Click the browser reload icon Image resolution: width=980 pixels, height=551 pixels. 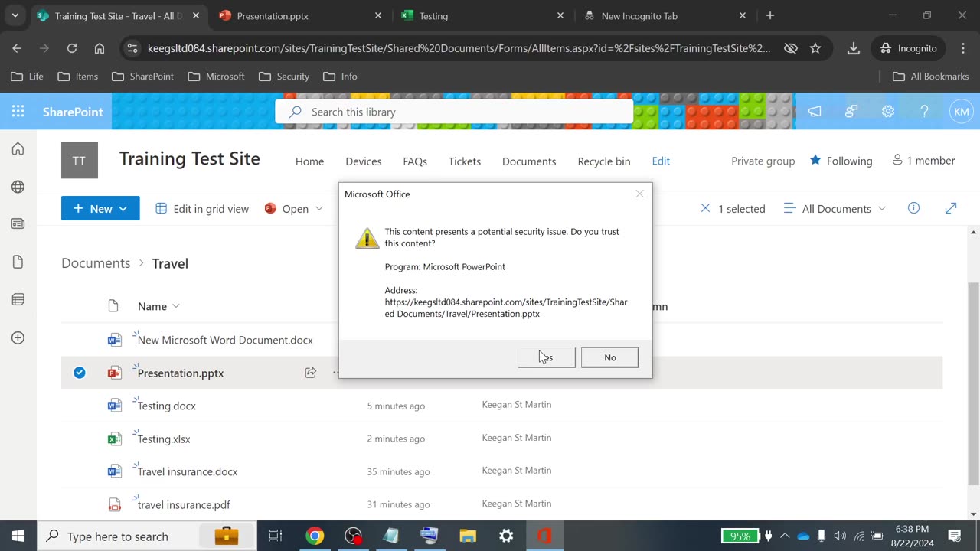tap(72, 48)
